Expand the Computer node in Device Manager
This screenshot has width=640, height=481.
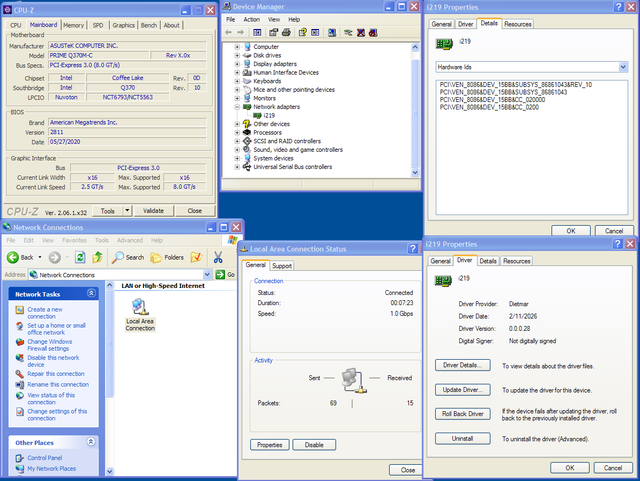(237, 47)
